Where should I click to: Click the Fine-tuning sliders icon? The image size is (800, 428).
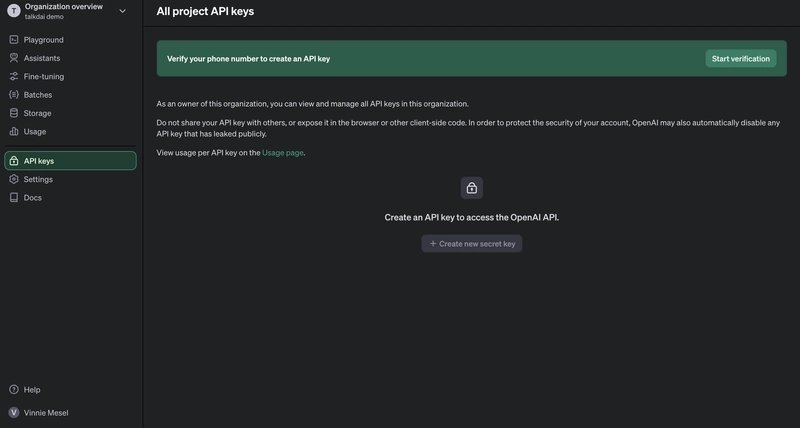click(14, 77)
